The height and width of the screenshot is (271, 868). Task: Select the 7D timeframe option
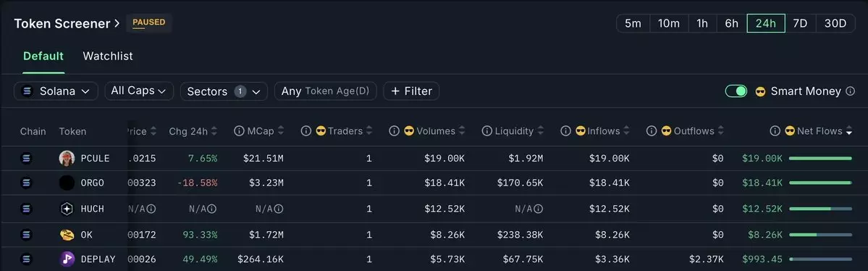pyautogui.click(x=800, y=23)
